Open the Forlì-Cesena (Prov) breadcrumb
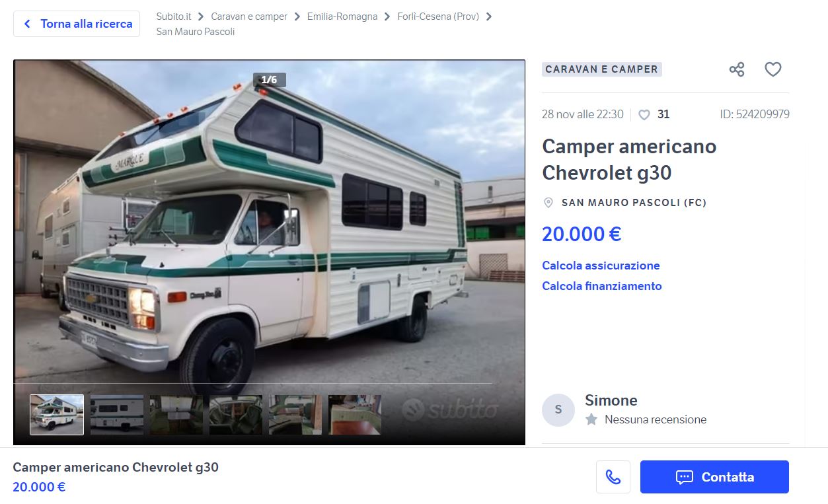Image resolution: width=828 pixels, height=504 pixels. click(x=438, y=17)
